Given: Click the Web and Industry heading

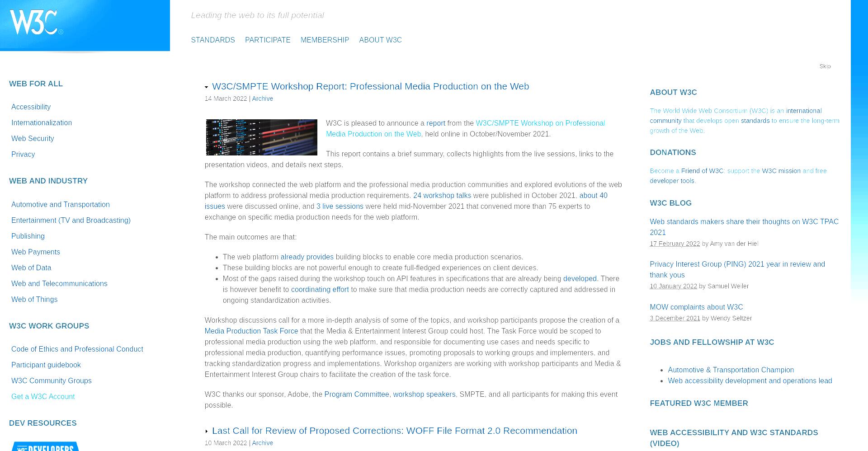Looking at the screenshot, I should (48, 181).
